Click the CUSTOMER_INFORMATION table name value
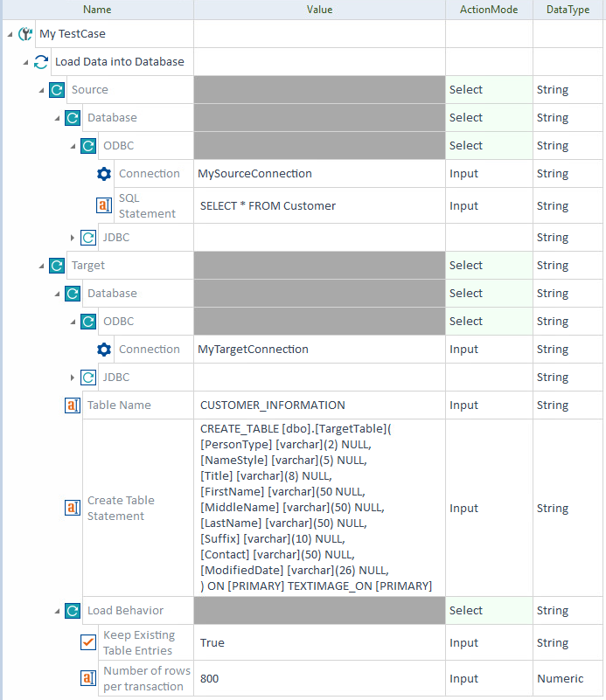 tap(273, 405)
